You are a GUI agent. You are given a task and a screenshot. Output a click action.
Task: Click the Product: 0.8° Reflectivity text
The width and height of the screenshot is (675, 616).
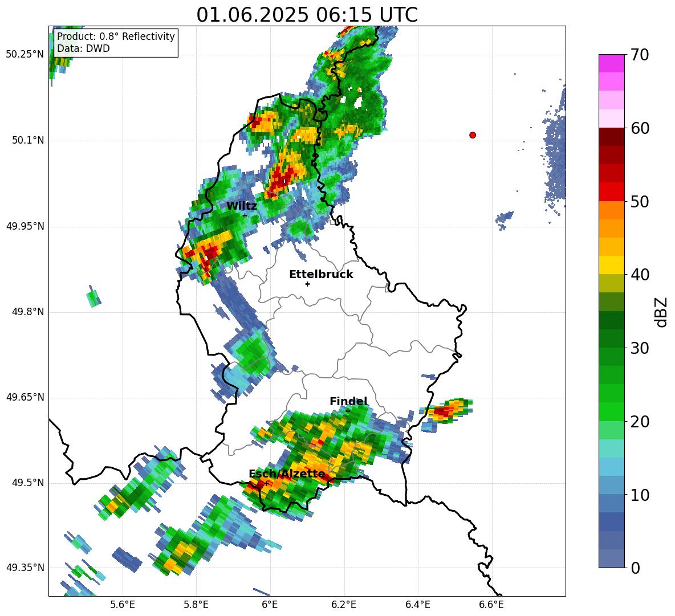click(116, 36)
